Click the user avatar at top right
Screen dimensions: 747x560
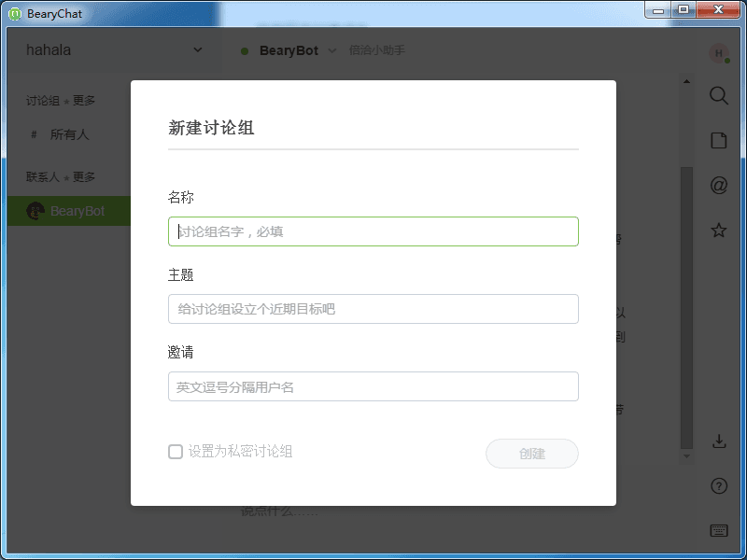(x=718, y=53)
